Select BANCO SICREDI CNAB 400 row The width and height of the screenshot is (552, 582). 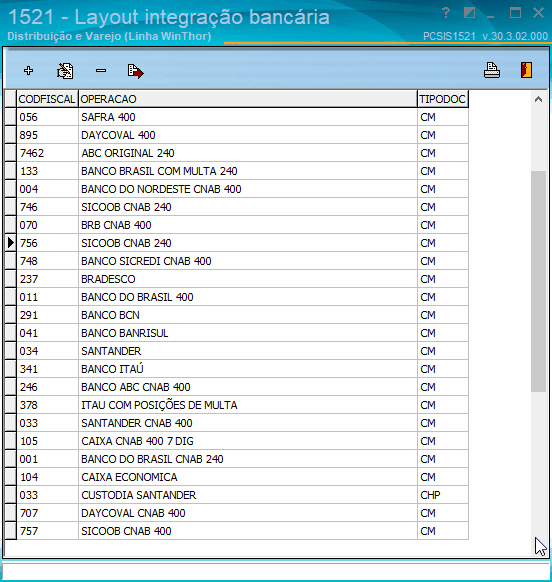[236, 261]
